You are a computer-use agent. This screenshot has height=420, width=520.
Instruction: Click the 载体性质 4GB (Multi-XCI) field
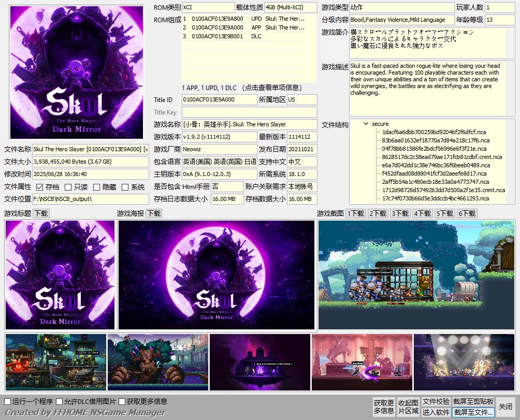click(291, 7)
